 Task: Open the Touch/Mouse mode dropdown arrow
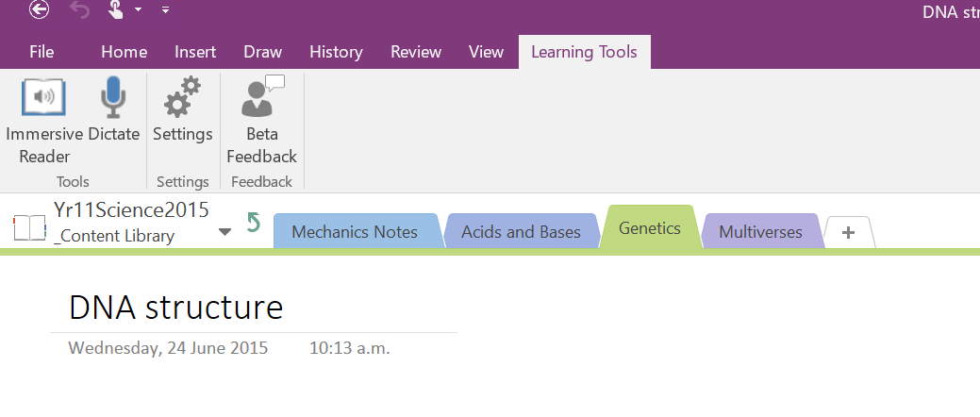(x=138, y=10)
